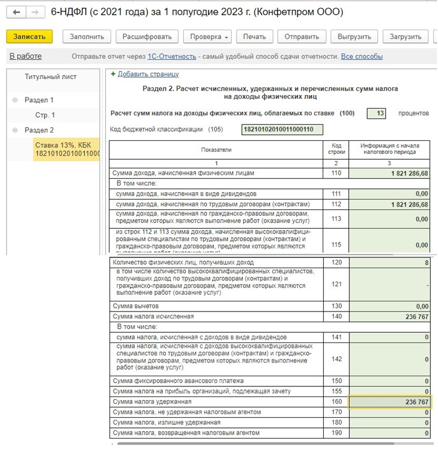Image resolution: width=438 pixels, height=450 pixels.
Task: Click the Количество физических лиц, получивших доход label
Action: tap(183, 262)
